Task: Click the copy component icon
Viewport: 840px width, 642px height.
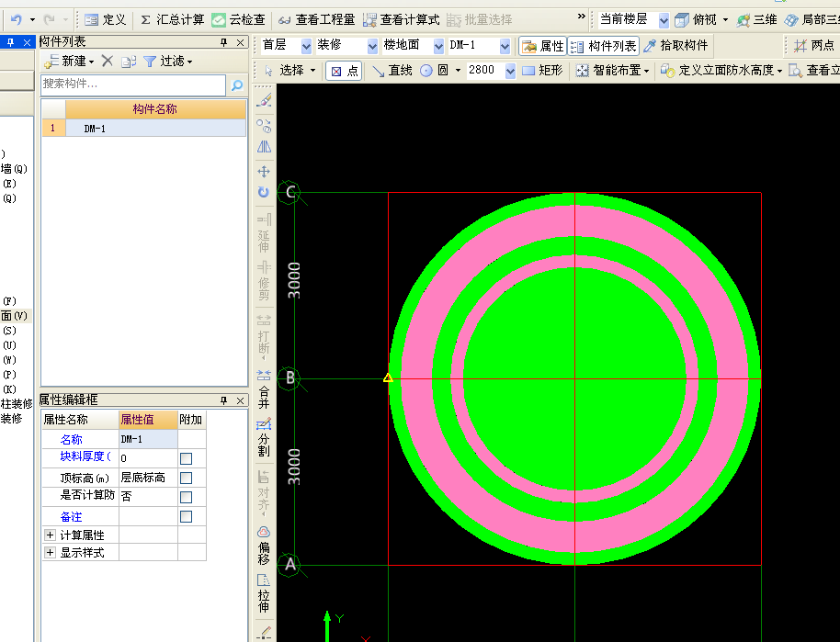Action: click(x=129, y=62)
